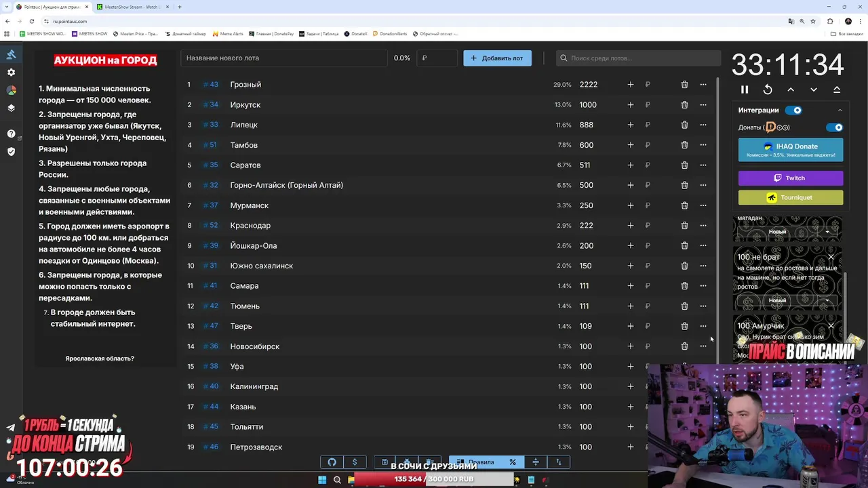
Task: Switch to Pointauc browser tab
Action: tap(52, 7)
